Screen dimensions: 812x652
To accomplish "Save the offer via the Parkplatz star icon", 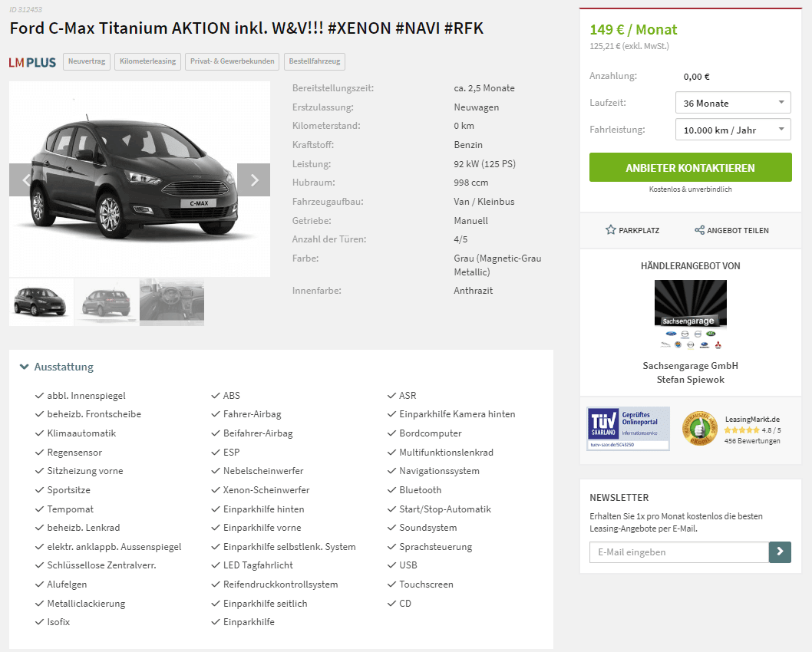I will (611, 230).
